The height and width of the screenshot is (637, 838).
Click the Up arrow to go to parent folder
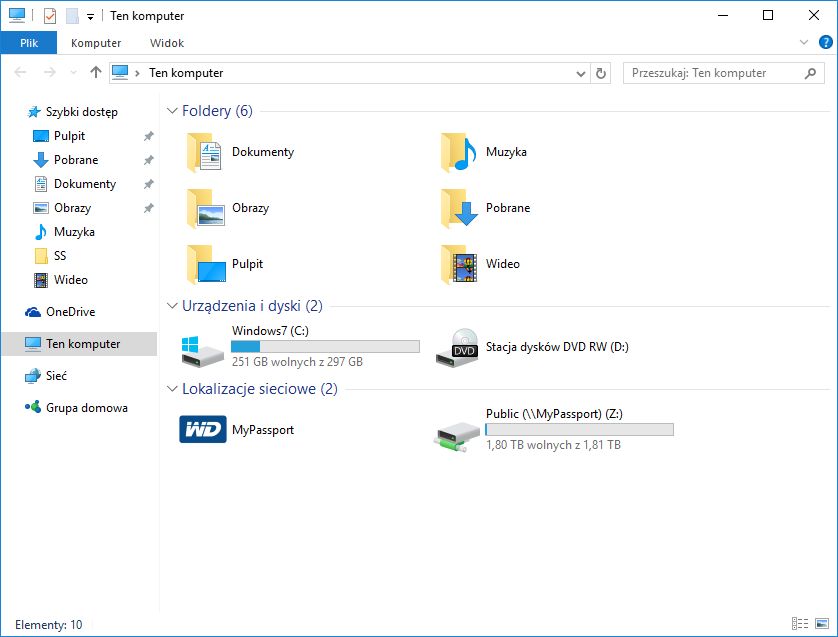point(95,72)
